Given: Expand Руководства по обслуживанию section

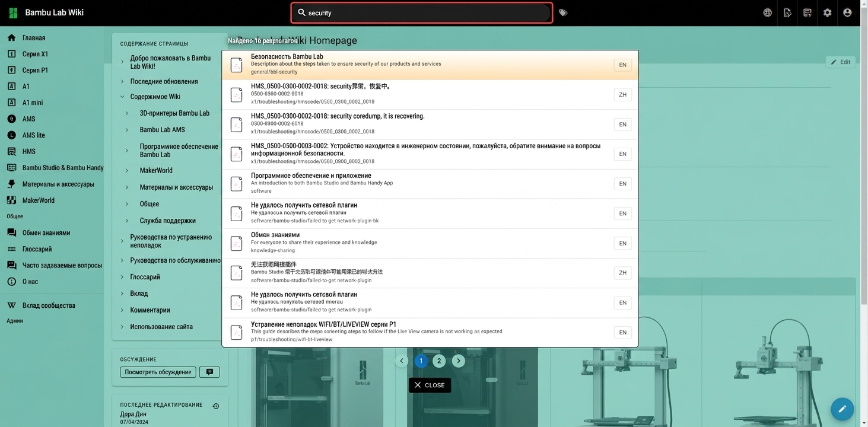Looking at the screenshot, I should point(122,260).
